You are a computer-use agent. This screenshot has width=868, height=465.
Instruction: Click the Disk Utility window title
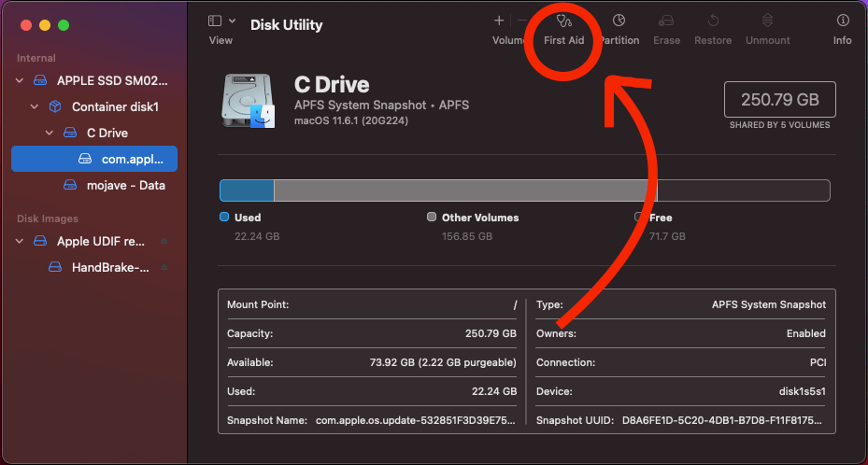(x=286, y=25)
